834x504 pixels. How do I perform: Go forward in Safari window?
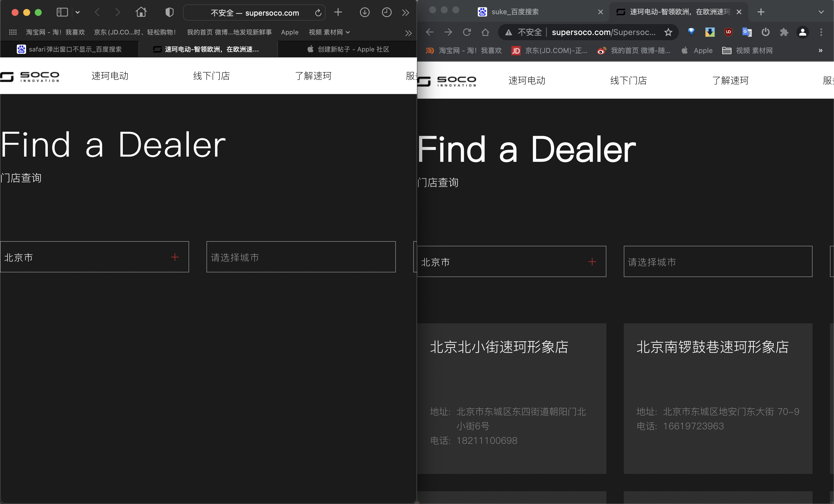click(118, 12)
